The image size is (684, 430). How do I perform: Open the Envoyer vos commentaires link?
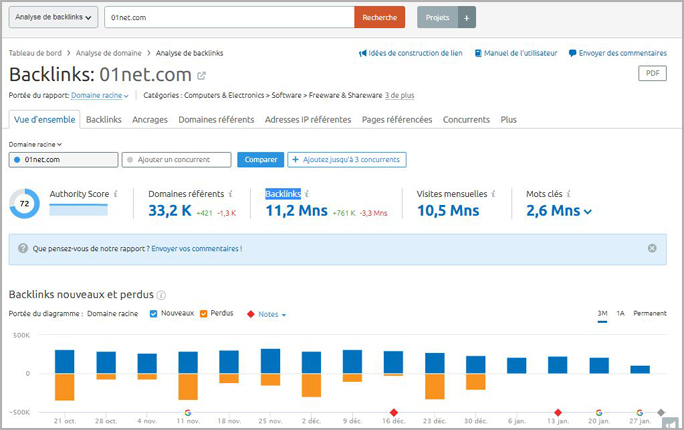197,249
